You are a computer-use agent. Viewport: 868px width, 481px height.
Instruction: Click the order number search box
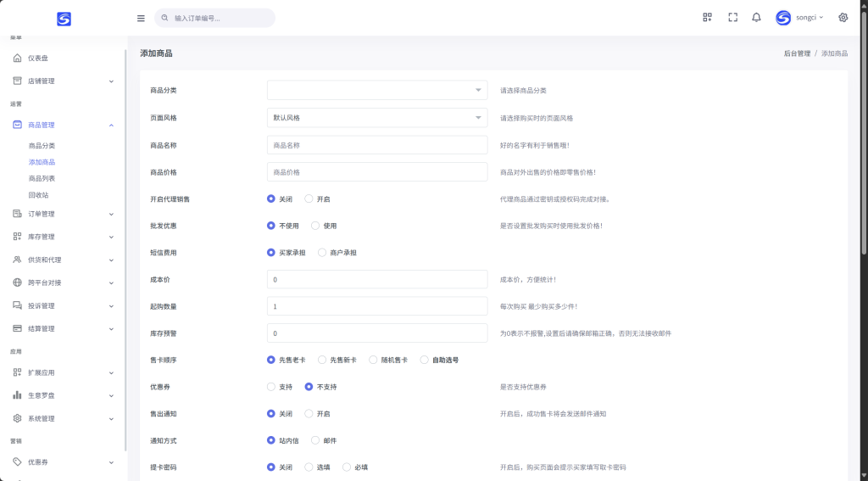pyautogui.click(x=214, y=18)
